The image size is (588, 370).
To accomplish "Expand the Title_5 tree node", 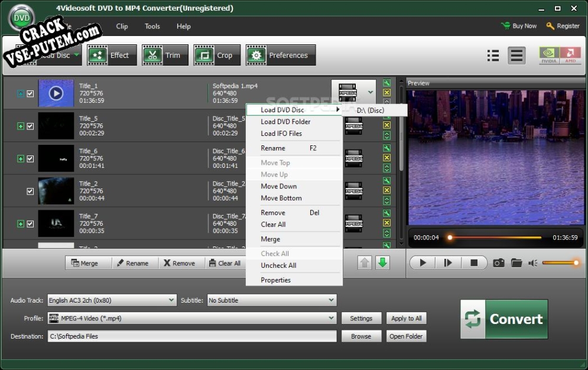I will 21,126.
